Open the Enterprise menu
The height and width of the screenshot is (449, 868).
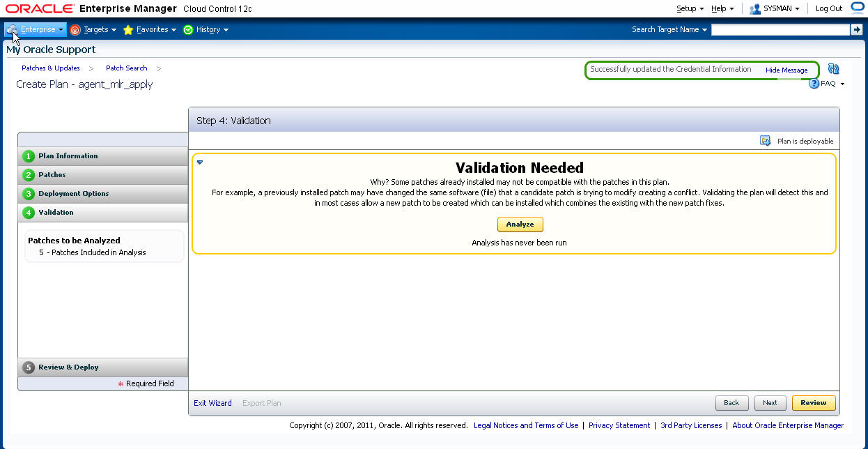[x=36, y=29]
